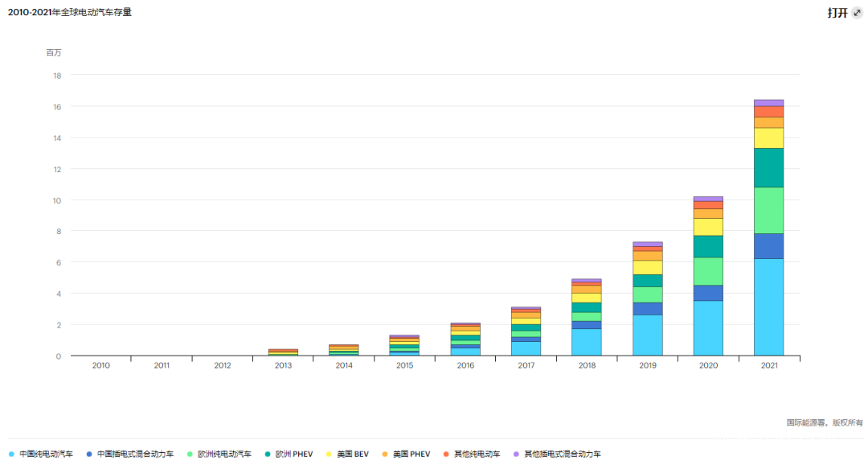Screen dimensions: 868x465
Task: Select the orange segment of the 2021 bar
Action: pos(769,122)
